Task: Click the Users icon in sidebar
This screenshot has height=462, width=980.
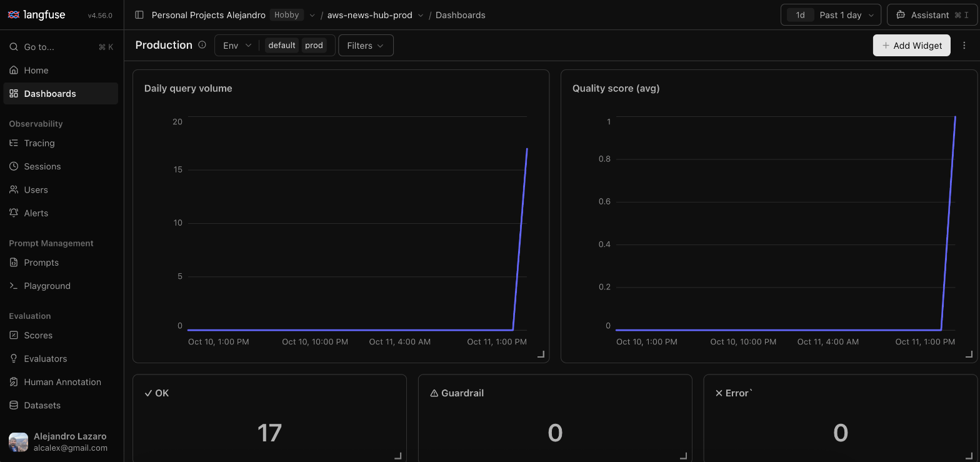Action: (x=14, y=189)
